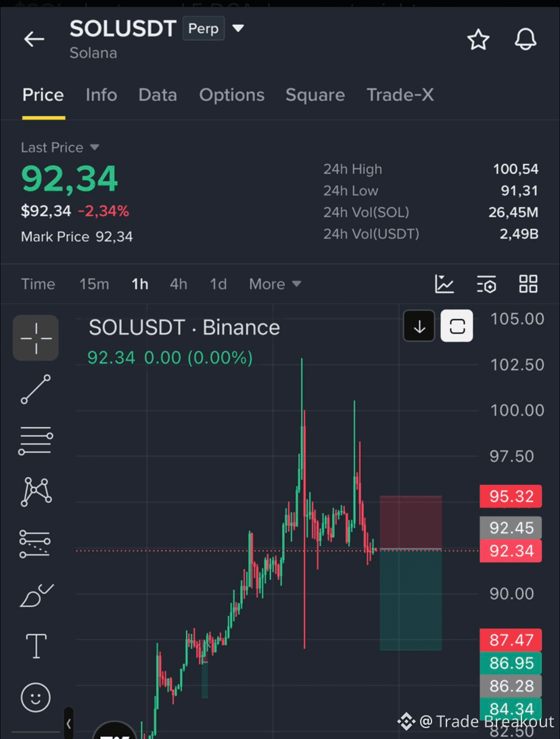
Task: Select the 15m interval
Action: pos(94,284)
